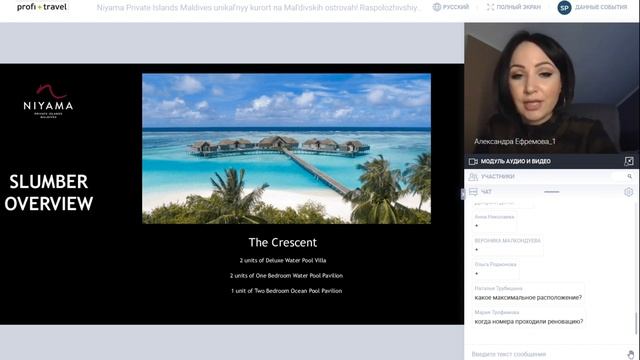This screenshot has width=640, height=360.
Task: Select message 'когда номера проходили реновацию?'
Action: tap(529, 322)
